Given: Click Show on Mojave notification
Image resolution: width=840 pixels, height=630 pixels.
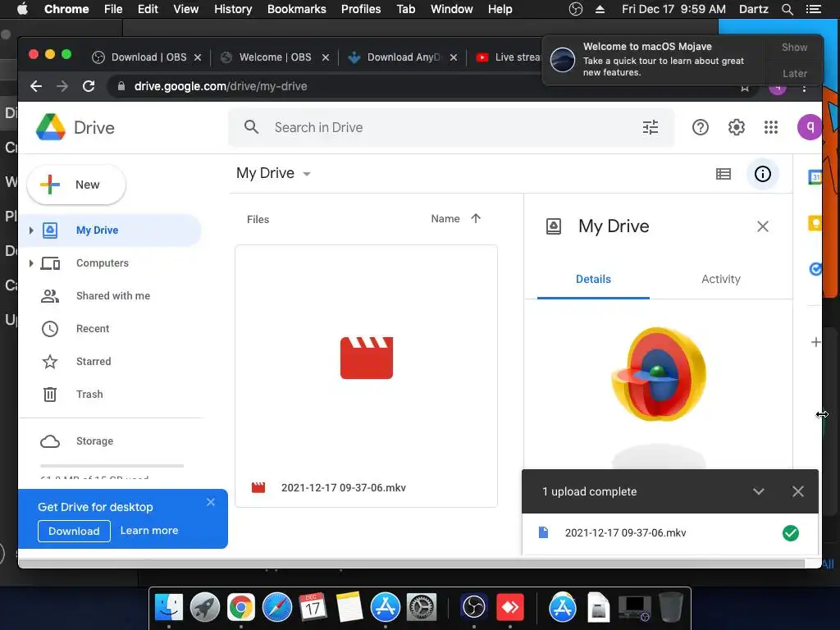Looking at the screenshot, I should [x=794, y=47].
